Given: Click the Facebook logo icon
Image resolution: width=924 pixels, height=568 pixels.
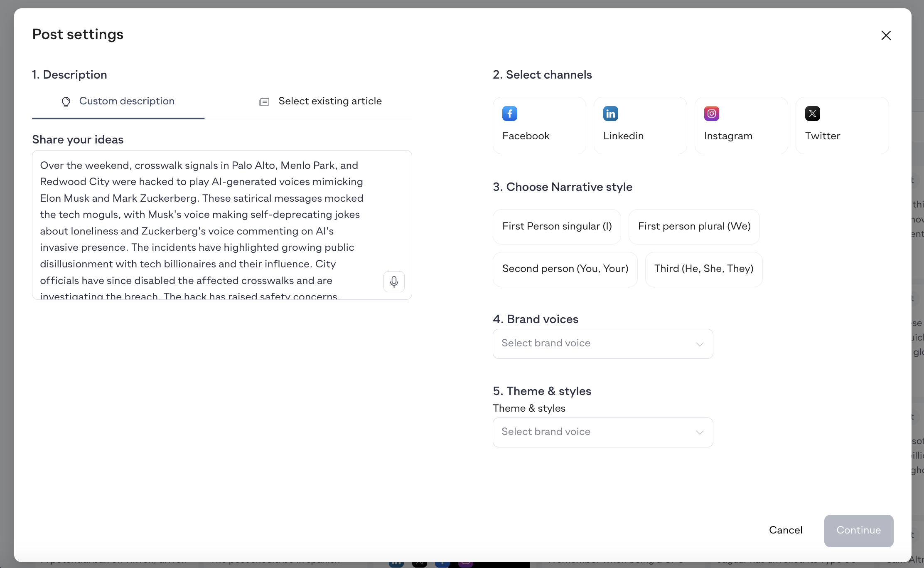Looking at the screenshot, I should coord(509,114).
